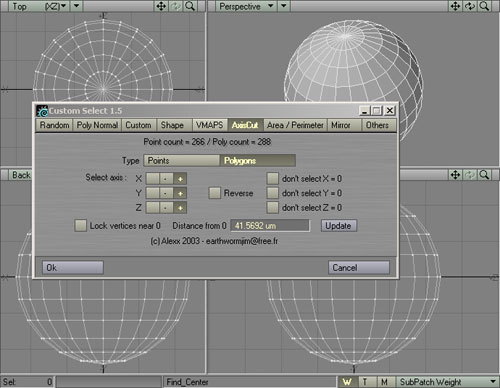Click the move (pan) icon in the Top viewport
Image resolution: width=500 pixels, height=388 pixels.
pyautogui.click(x=161, y=6)
